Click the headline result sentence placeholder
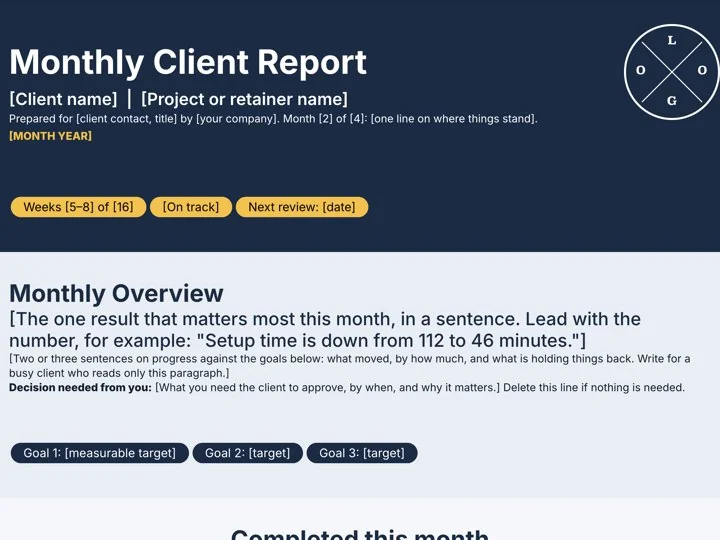Image resolution: width=720 pixels, height=540 pixels. pos(325,330)
